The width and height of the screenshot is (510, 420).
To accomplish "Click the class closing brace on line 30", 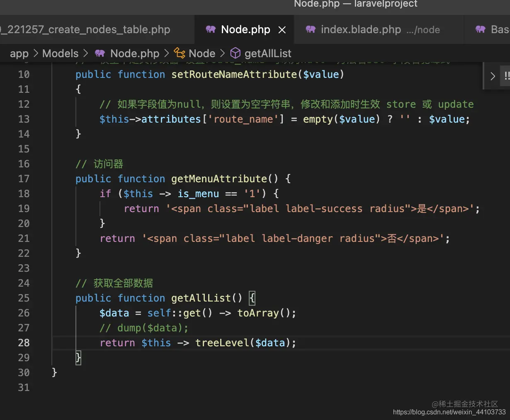I will (54, 372).
